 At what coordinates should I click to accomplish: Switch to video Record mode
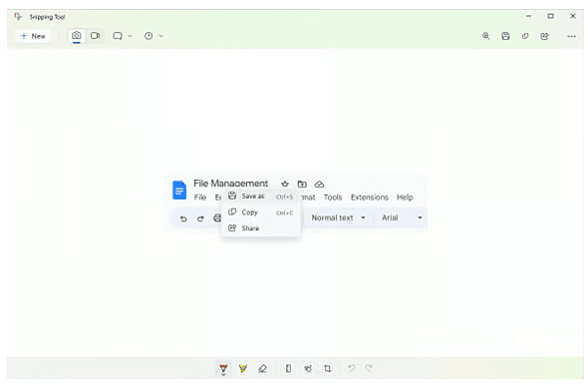tap(96, 36)
